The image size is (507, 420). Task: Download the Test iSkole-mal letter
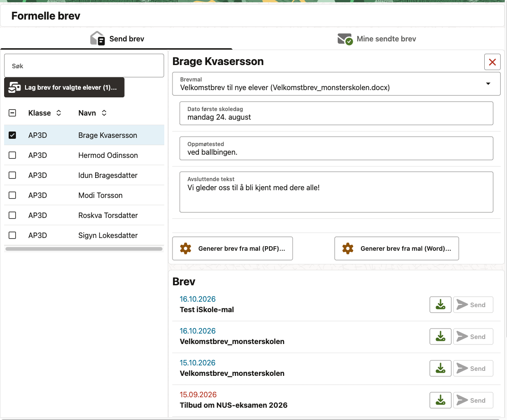point(440,304)
